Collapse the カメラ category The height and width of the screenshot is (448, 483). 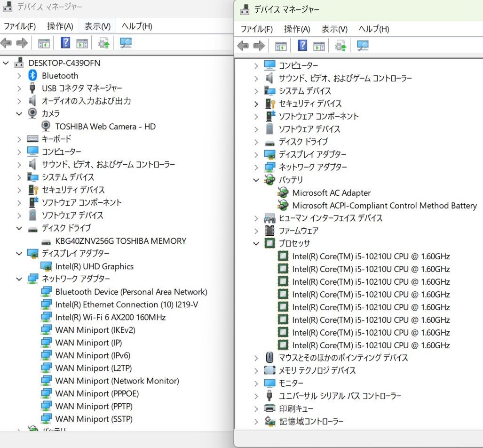coord(19,113)
